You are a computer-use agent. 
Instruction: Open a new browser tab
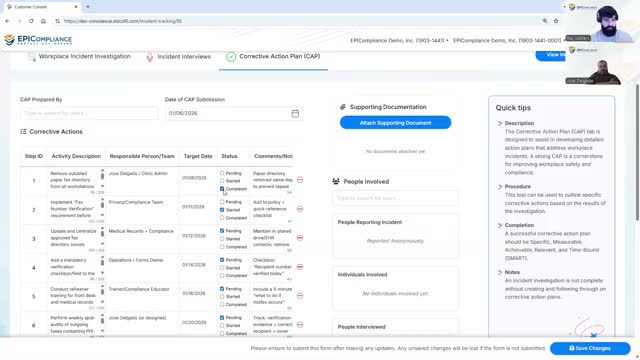(88, 7)
